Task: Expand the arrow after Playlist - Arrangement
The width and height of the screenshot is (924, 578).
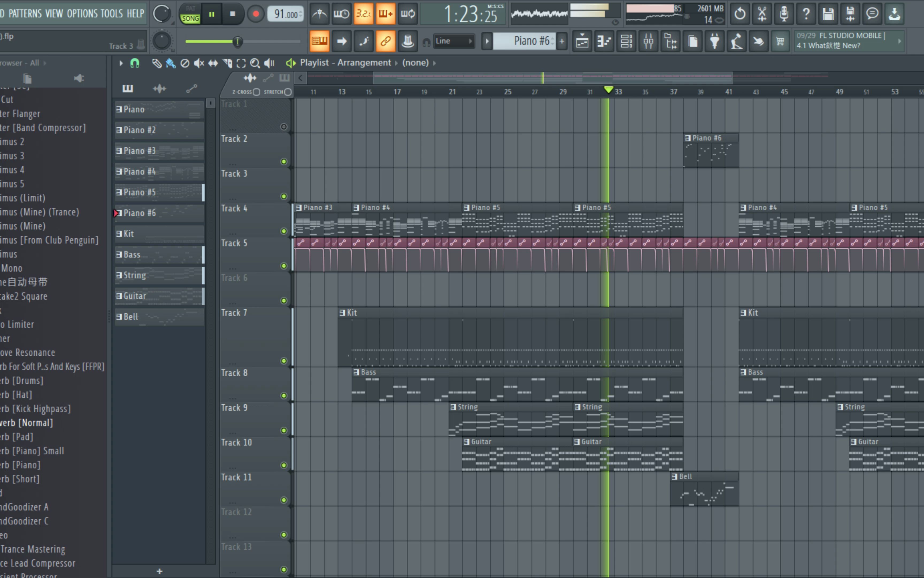Action: (x=396, y=63)
